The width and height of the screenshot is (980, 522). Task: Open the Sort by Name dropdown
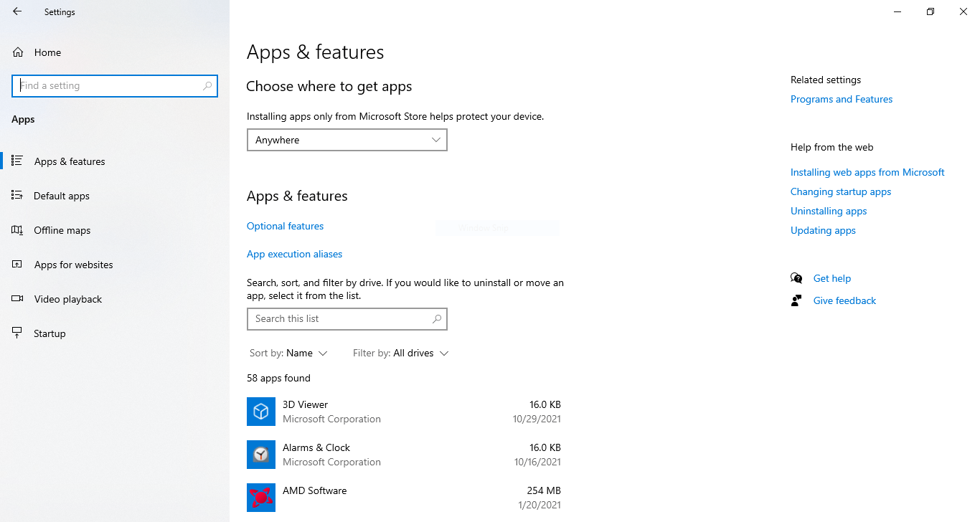[288, 353]
